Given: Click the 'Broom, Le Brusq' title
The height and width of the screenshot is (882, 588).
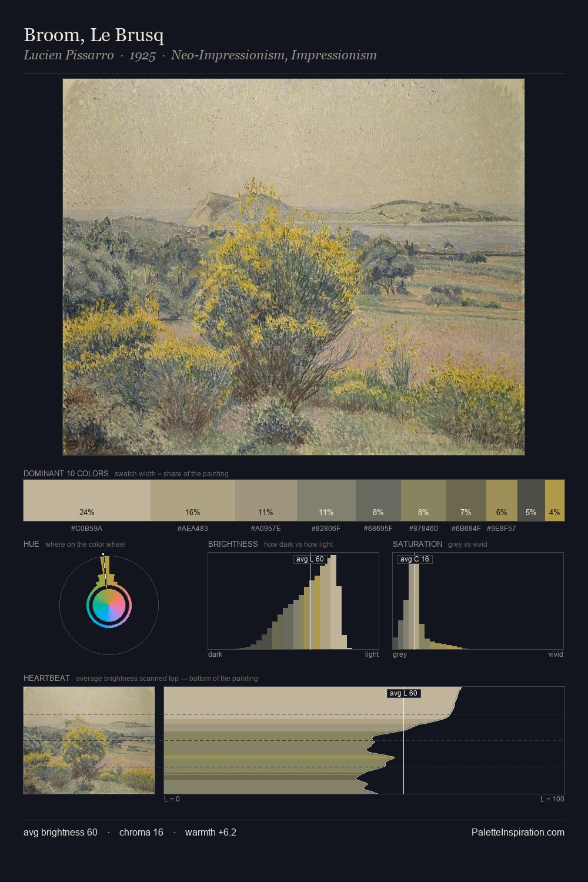Looking at the screenshot, I should (x=93, y=35).
